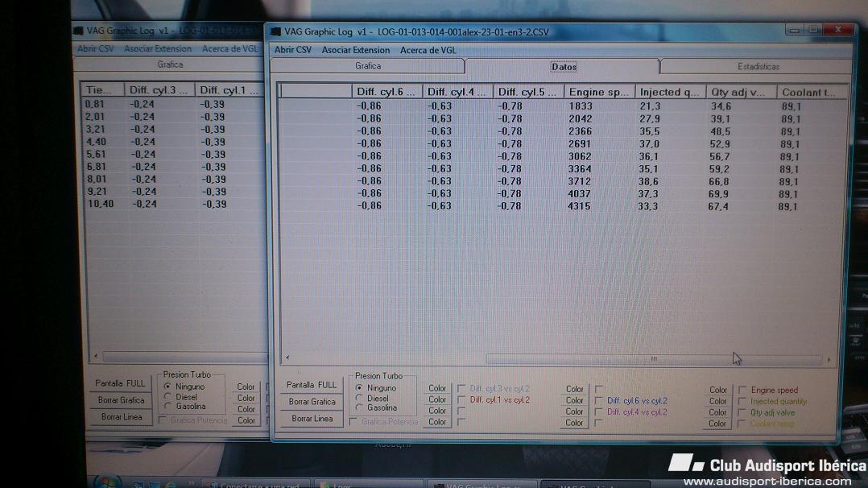868x488 pixels.
Task: Select the Grafica tab in the back window
Action: [x=170, y=64]
